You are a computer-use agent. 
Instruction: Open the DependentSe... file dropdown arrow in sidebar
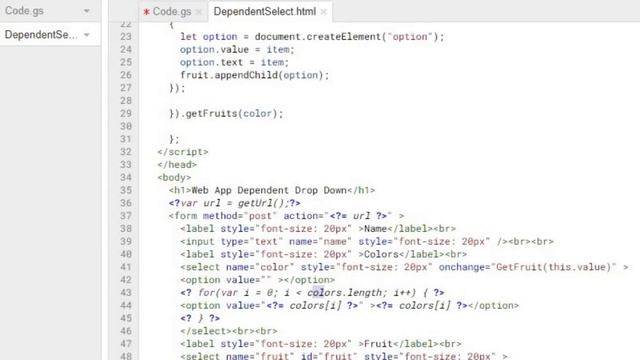tap(87, 35)
